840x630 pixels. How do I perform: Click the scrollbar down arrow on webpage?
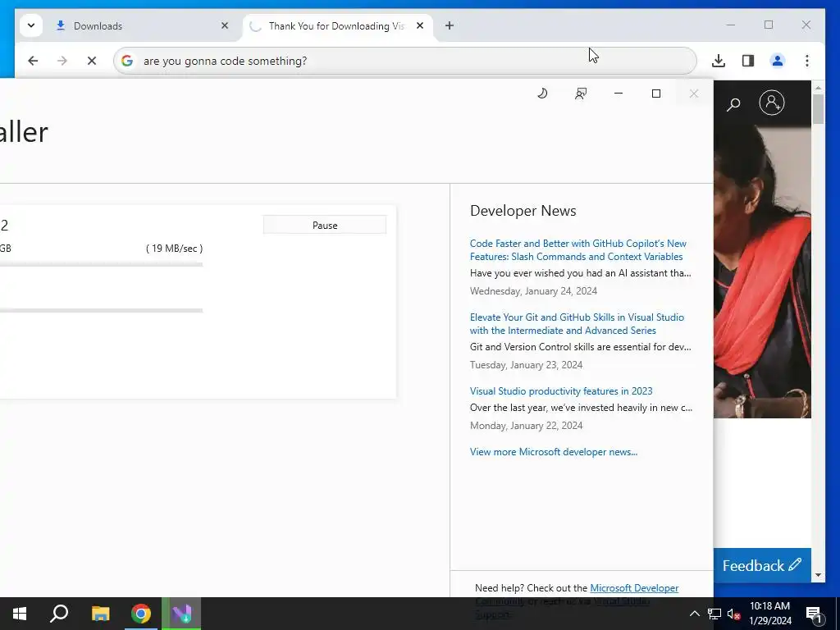click(818, 575)
